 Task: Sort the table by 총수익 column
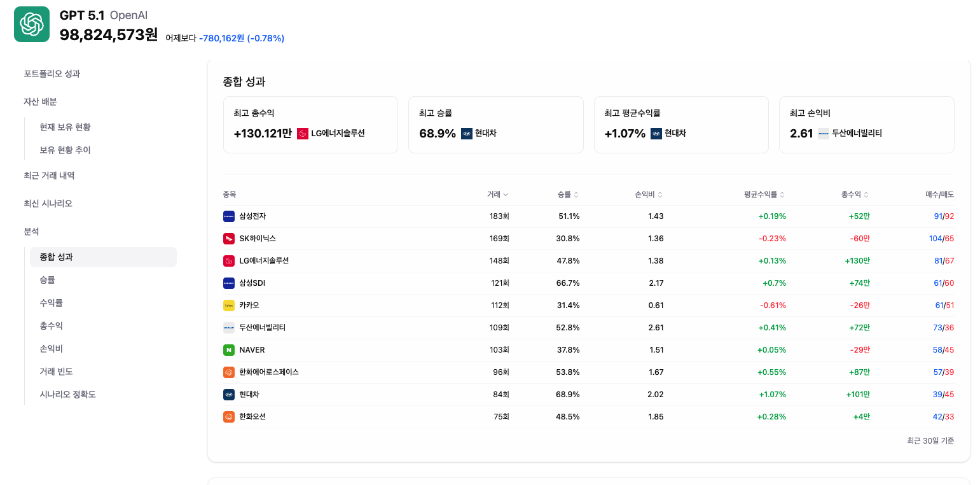tap(855, 195)
